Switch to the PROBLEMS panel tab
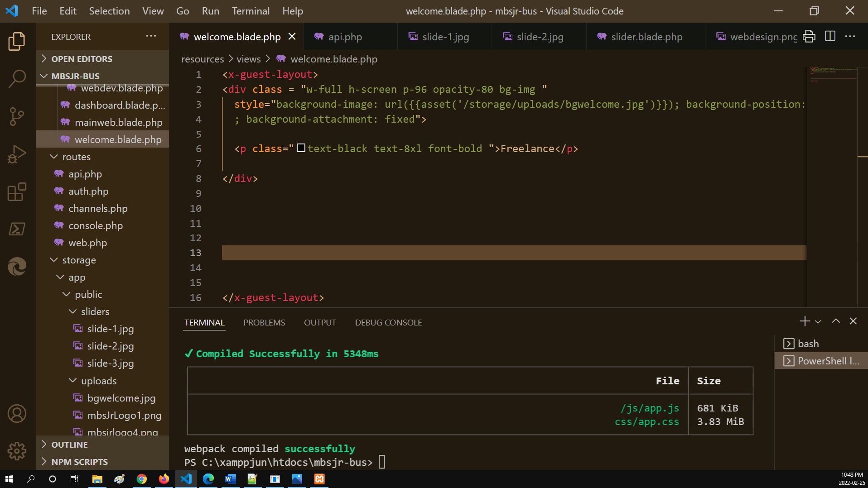Viewport: 868px width, 488px height. click(x=264, y=322)
